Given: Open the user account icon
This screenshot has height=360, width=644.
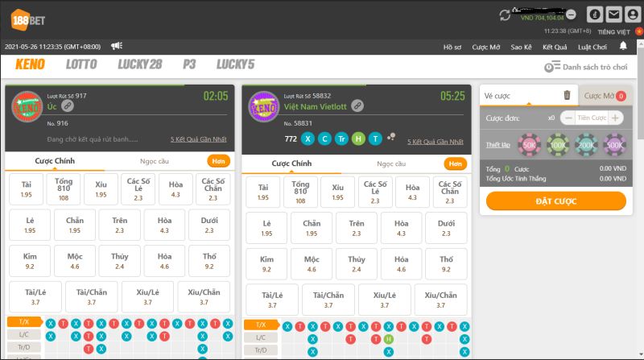Looking at the screenshot, I should click(633, 14).
